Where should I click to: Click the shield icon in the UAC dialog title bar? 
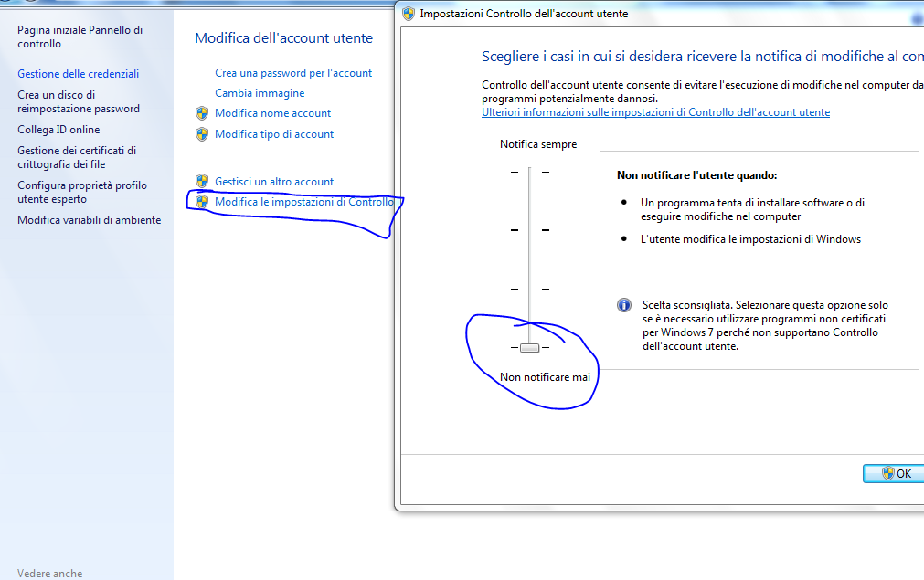point(409,14)
